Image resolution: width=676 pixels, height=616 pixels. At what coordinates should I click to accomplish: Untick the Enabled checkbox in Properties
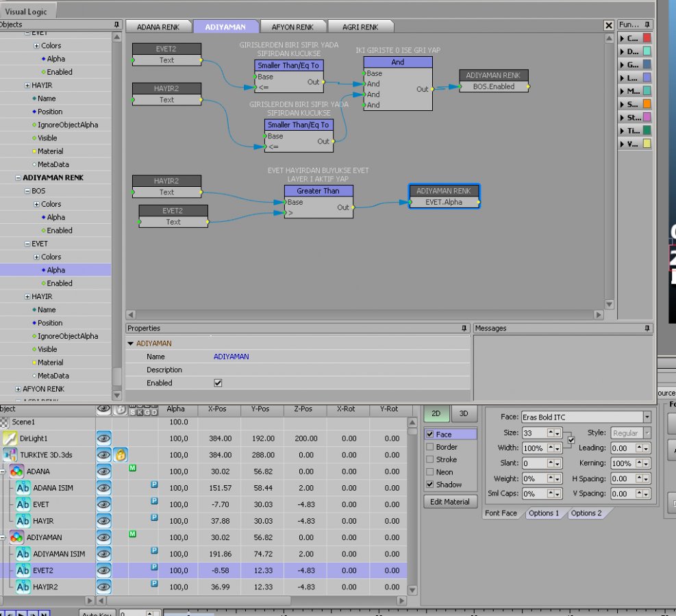click(x=218, y=383)
